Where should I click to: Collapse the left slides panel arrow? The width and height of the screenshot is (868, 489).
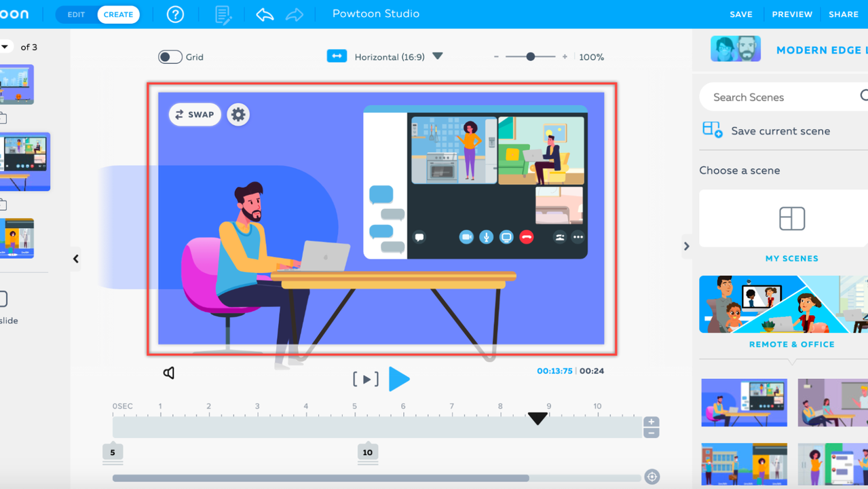pos(76,259)
